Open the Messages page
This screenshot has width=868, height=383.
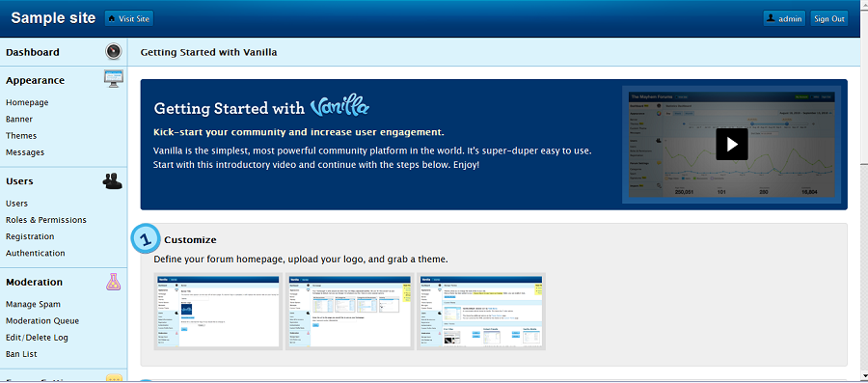[25, 152]
